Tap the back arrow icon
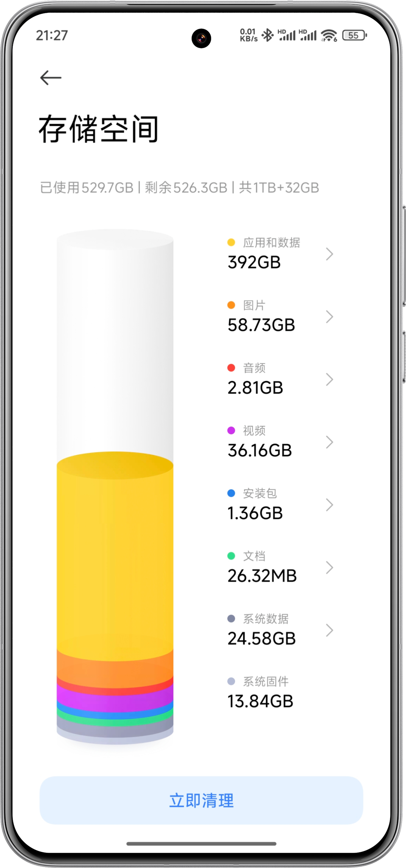 tap(50, 78)
